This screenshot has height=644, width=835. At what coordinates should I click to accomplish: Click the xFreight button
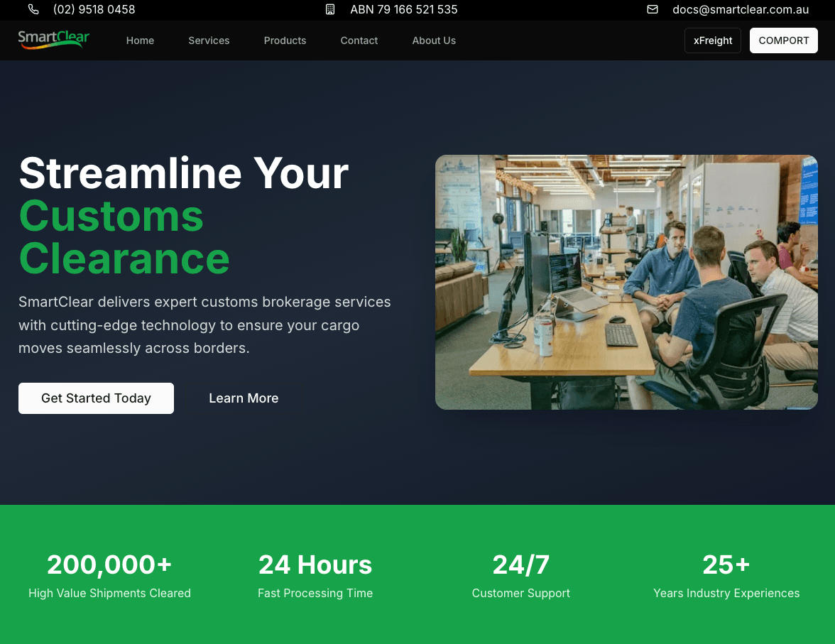[x=712, y=40]
